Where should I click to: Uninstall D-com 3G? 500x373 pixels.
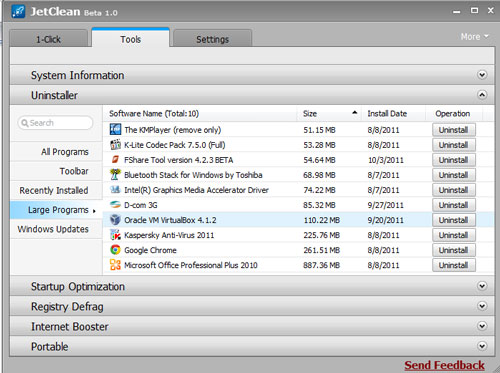coord(454,205)
